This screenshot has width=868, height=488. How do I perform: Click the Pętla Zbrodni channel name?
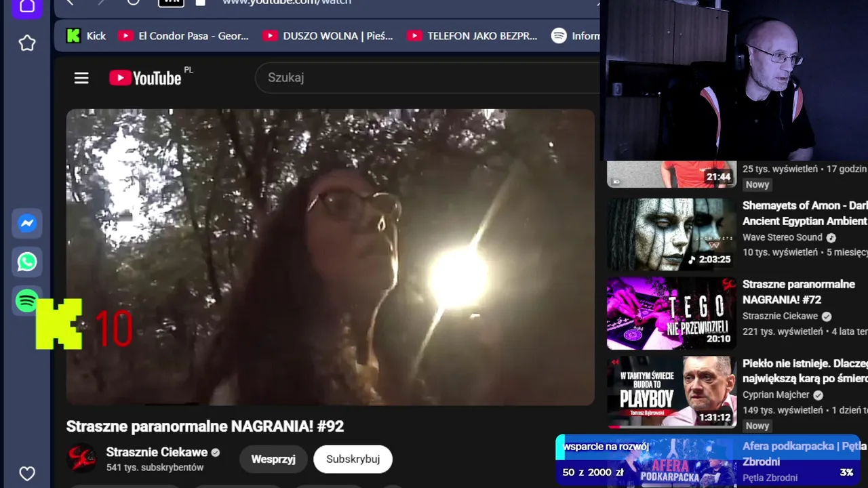click(770, 478)
